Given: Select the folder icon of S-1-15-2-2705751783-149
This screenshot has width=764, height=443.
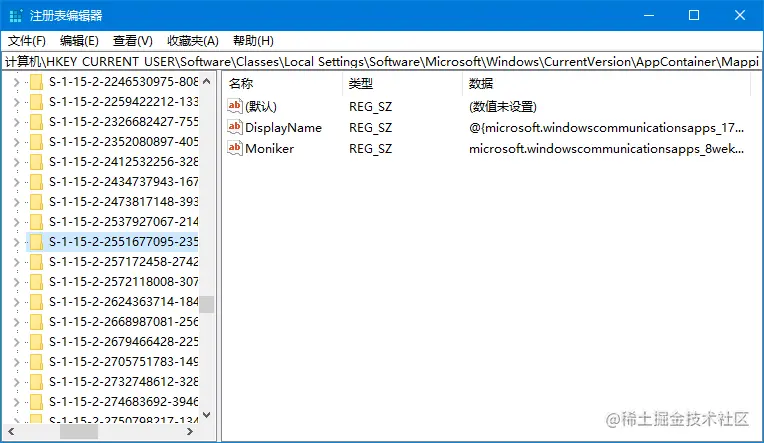Looking at the screenshot, I should [x=37, y=362].
